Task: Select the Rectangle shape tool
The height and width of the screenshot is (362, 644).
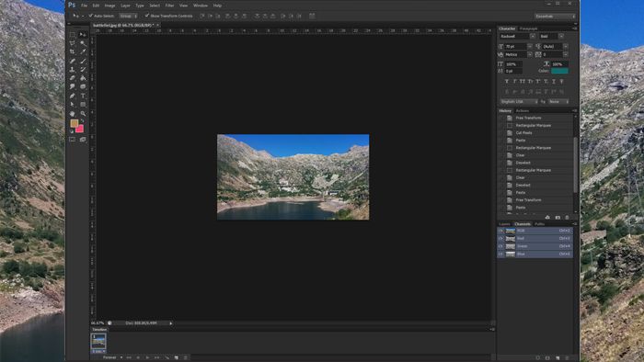Action: [83, 104]
